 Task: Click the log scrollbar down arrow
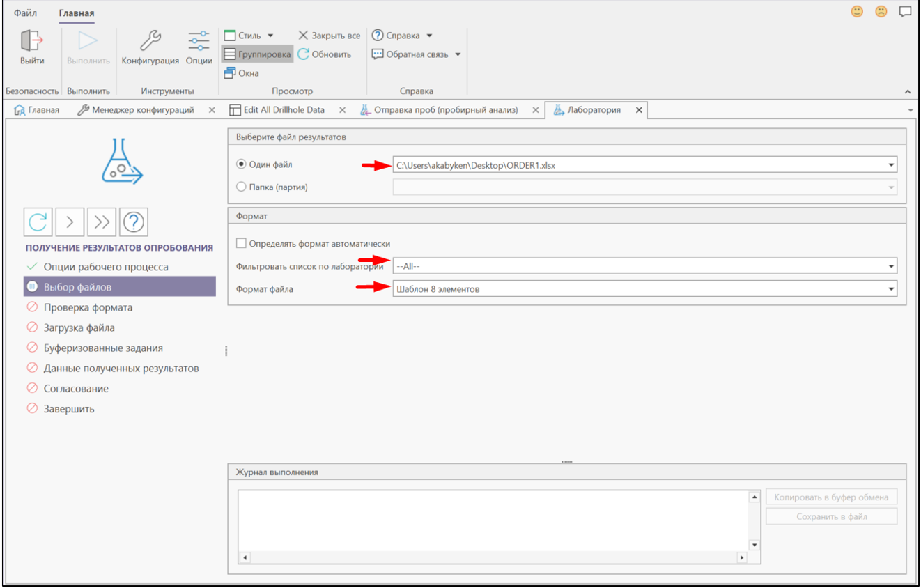pyautogui.click(x=754, y=545)
